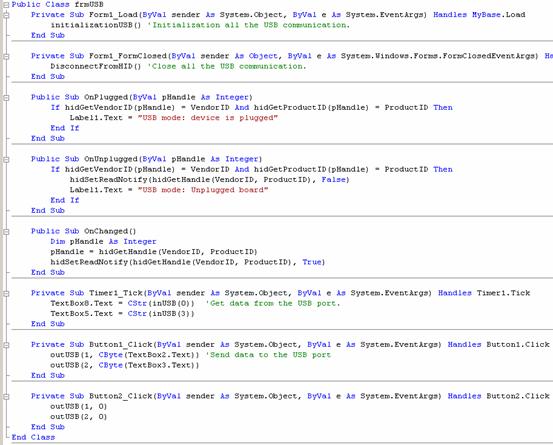
Task: Click the "Send data to the USB port" comment
Action: click(x=268, y=355)
